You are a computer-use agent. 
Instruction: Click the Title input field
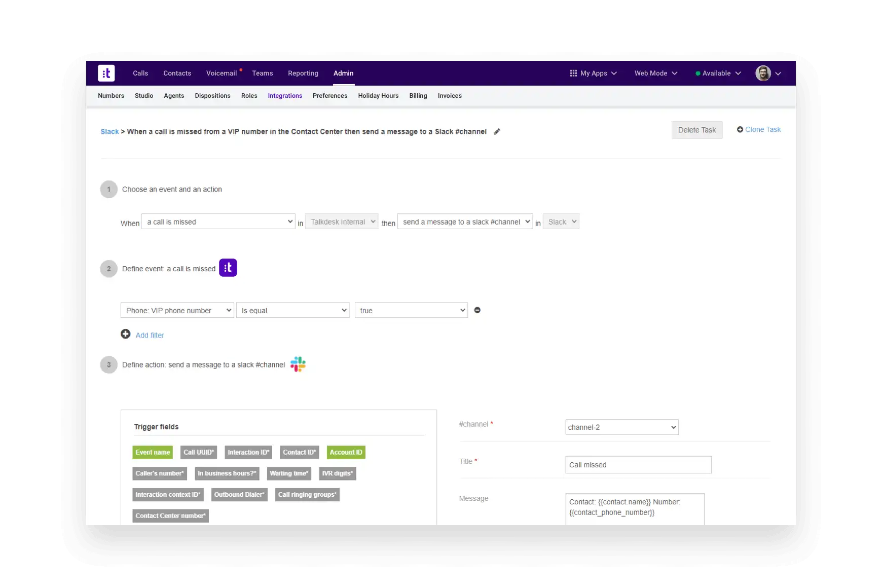pos(638,465)
